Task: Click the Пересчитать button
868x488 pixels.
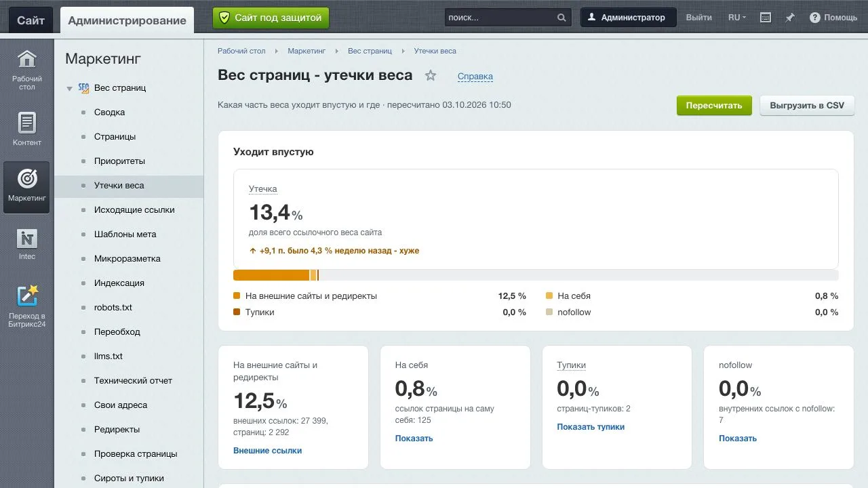Action: [x=714, y=106]
